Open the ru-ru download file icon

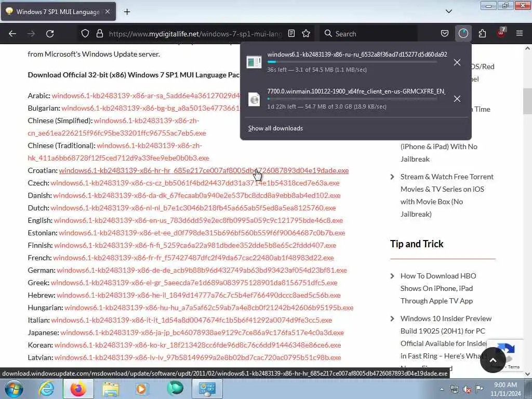tap(254, 62)
